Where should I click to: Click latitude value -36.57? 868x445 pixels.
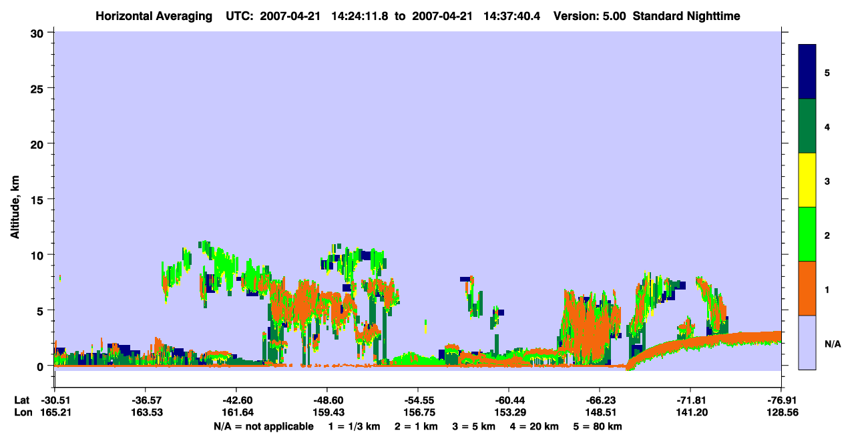click(145, 400)
